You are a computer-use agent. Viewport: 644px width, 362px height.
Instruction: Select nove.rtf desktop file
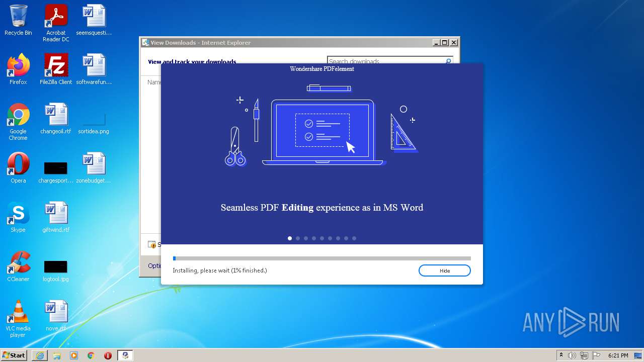[x=56, y=316]
